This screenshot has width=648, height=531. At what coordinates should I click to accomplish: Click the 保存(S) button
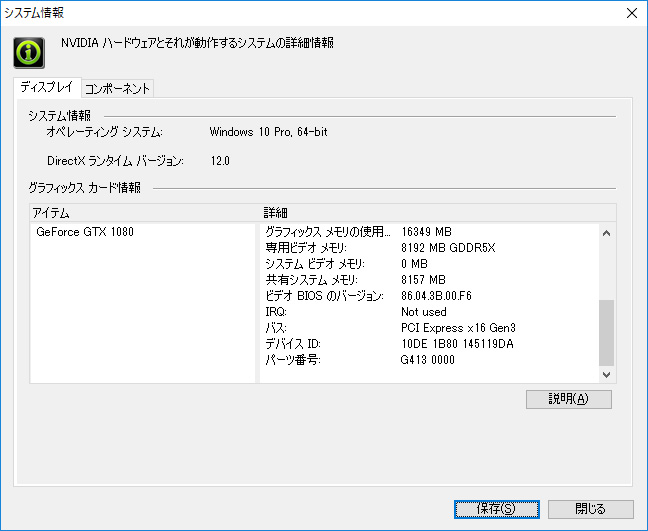coord(497,509)
